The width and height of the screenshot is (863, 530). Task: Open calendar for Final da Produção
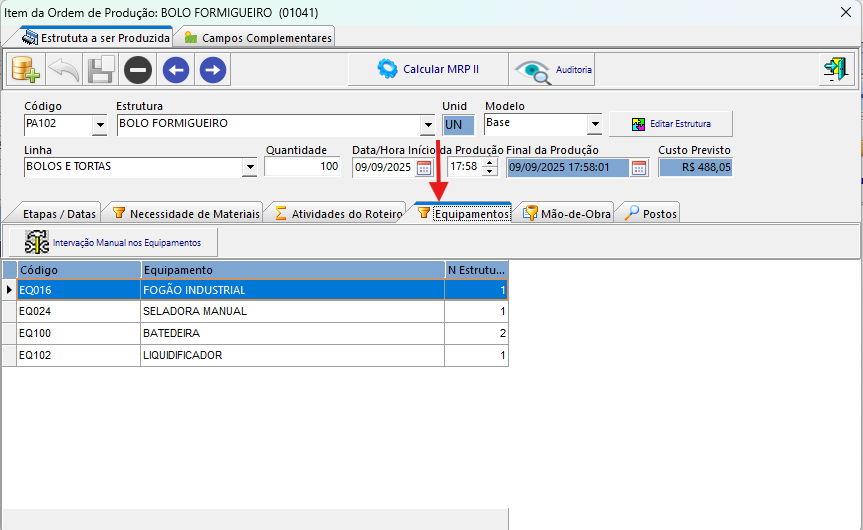639,167
